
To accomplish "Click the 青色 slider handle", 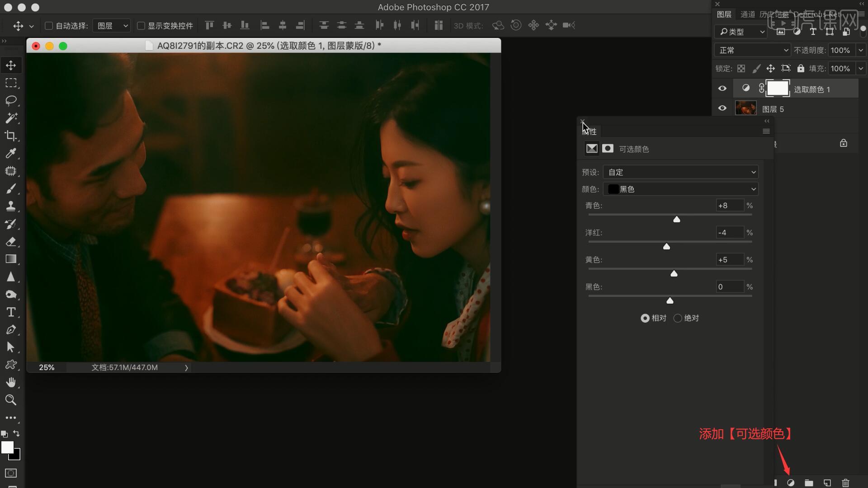I will (676, 220).
